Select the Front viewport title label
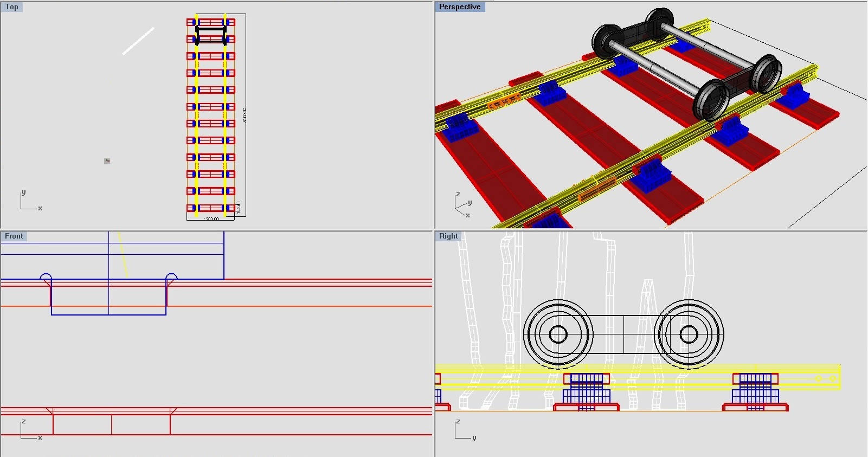The width and height of the screenshot is (868, 457). click(14, 236)
